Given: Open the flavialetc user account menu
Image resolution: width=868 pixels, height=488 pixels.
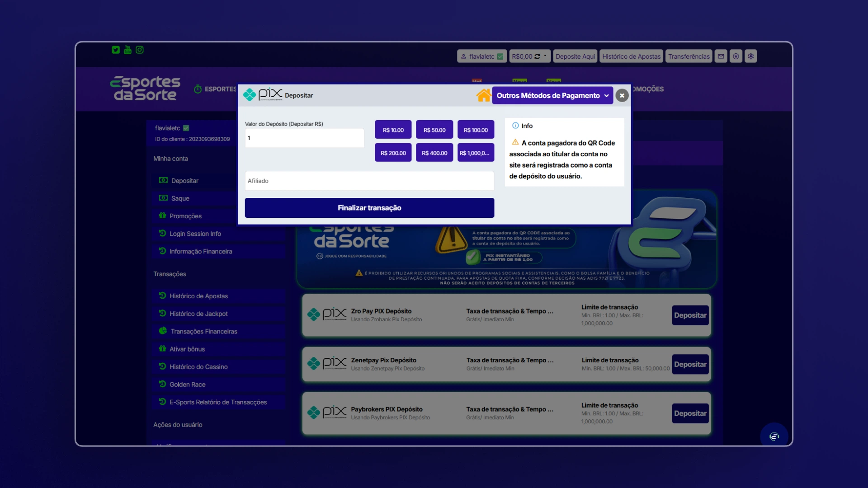Looking at the screenshot, I should coord(481,56).
